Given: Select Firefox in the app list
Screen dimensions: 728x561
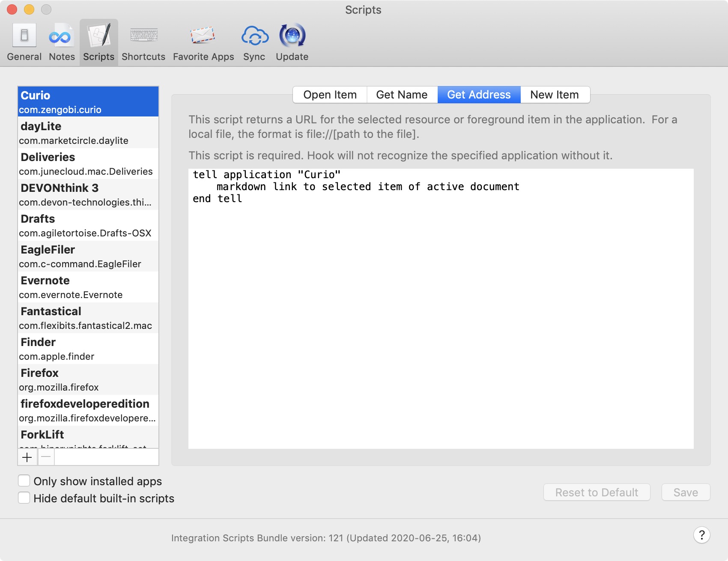Looking at the screenshot, I should click(x=88, y=379).
